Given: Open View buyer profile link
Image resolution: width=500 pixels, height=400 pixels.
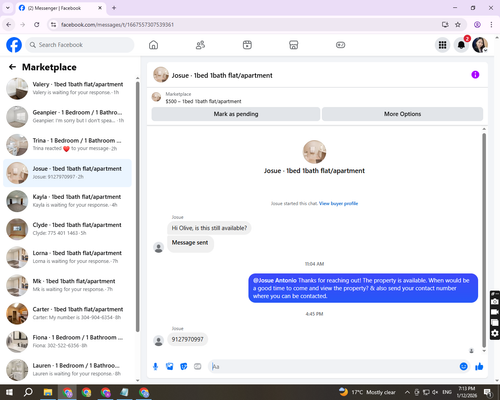Looking at the screenshot, I should tap(338, 203).
